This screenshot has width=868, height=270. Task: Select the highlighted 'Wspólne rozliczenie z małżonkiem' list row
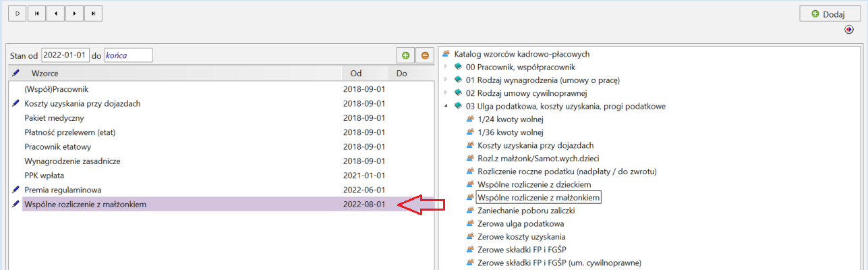(228, 204)
